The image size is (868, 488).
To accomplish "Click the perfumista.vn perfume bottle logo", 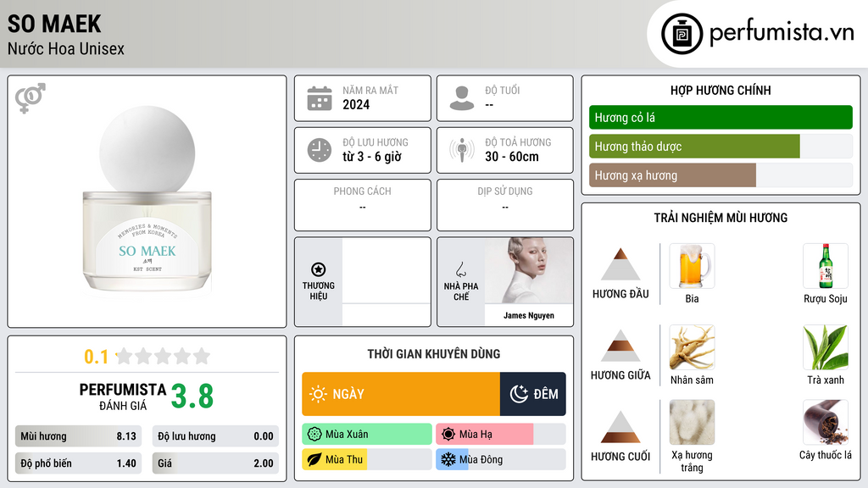I will click(x=682, y=34).
